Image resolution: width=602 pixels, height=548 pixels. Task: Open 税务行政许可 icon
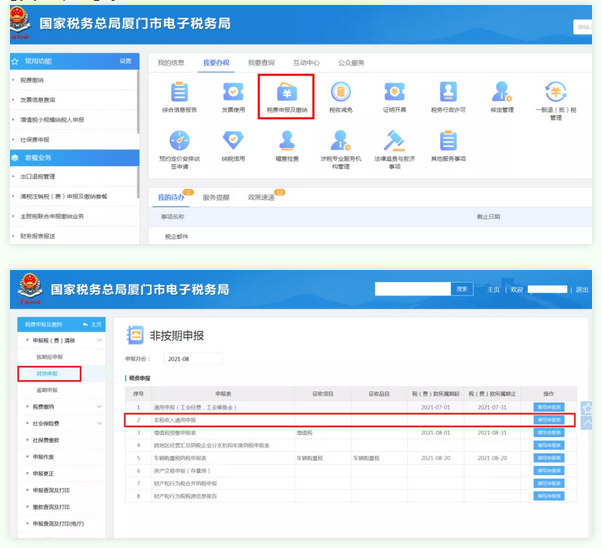click(x=448, y=94)
